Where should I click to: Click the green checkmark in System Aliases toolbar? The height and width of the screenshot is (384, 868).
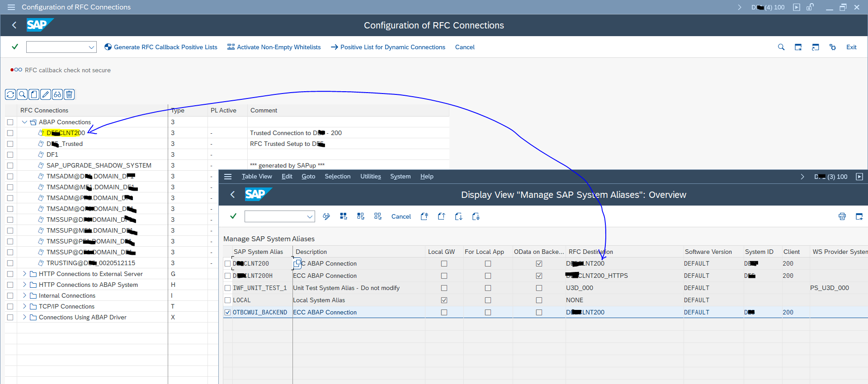click(x=233, y=216)
